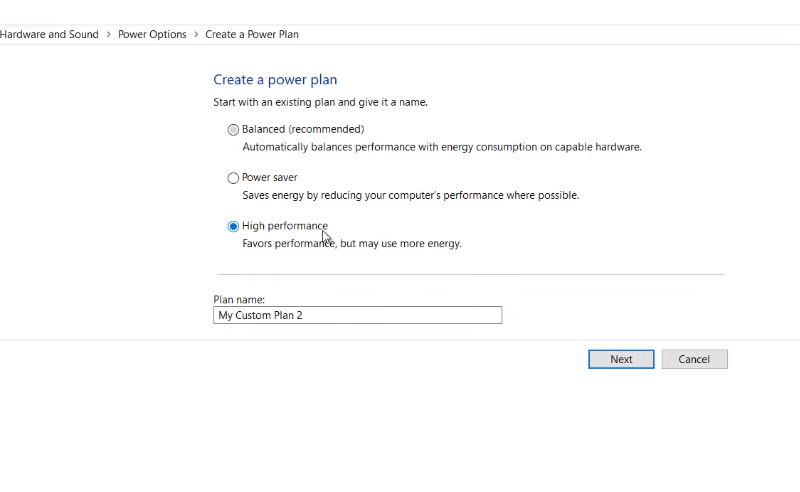Click the Create a Power Plan breadcrumb
Viewport: 800px width, 492px height.
(252, 34)
